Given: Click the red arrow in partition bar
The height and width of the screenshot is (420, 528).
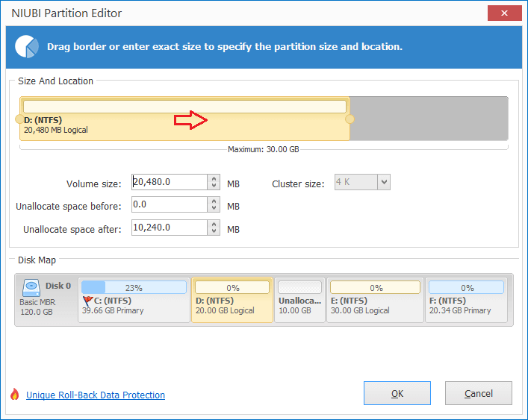Looking at the screenshot, I should point(190,120).
